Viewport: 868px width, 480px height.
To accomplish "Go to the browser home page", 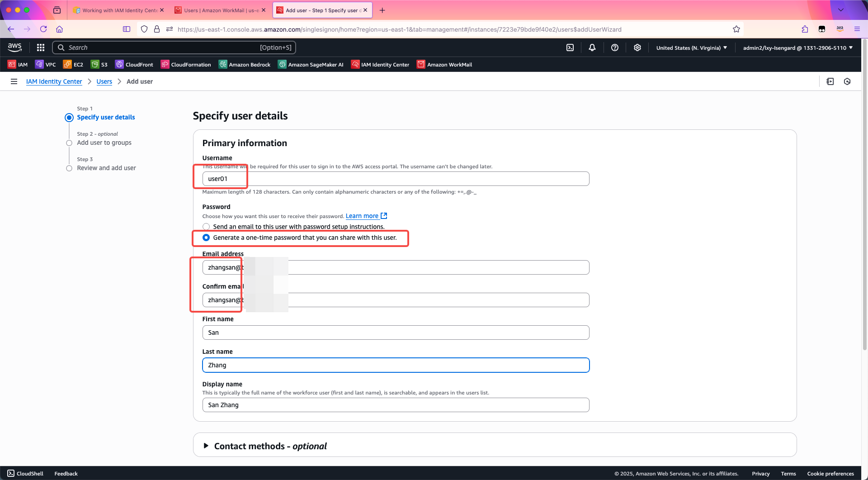I will pyautogui.click(x=59, y=29).
